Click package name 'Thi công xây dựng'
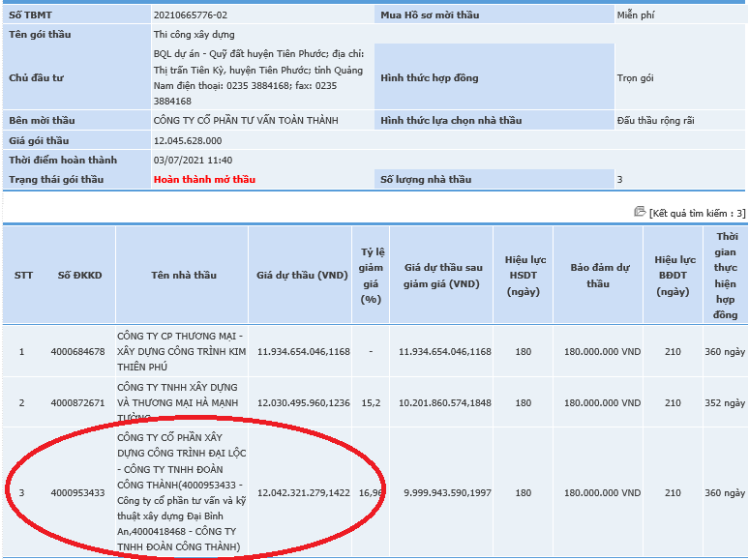The width and height of the screenshot is (749, 560). [194, 35]
